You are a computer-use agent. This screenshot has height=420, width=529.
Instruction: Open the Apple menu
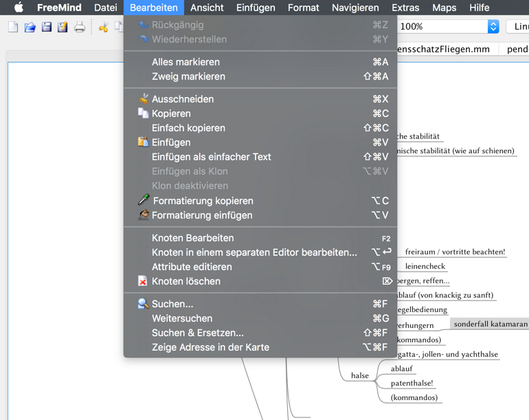(19, 8)
